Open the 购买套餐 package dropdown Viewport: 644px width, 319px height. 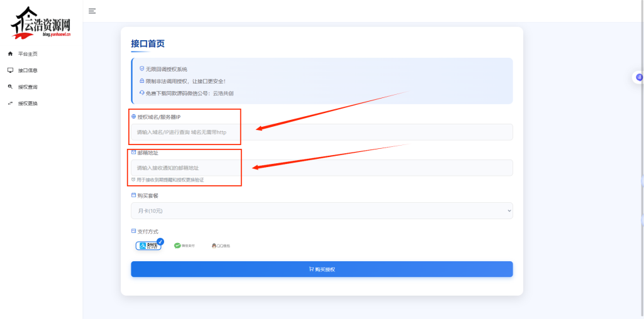click(321, 211)
